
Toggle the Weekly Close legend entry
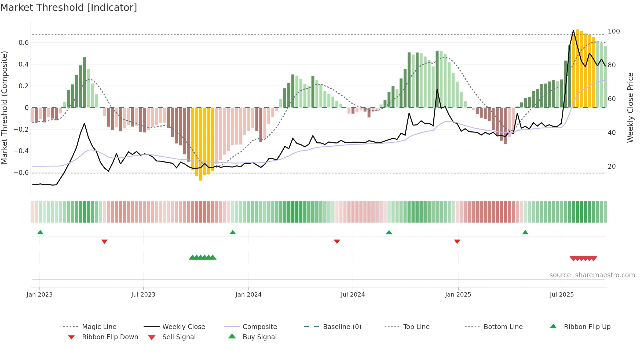pos(174,327)
